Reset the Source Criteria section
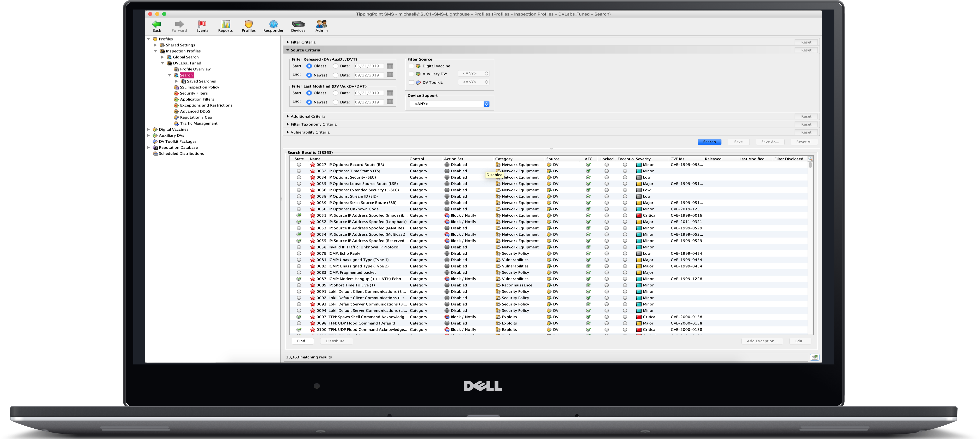 pyautogui.click(x=806, y=50)
